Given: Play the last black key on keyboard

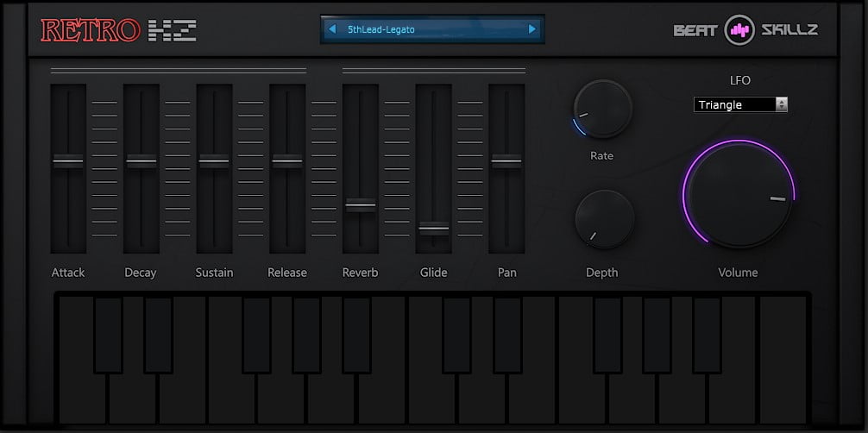Looking at the screenshot, I should click(708, 335).
